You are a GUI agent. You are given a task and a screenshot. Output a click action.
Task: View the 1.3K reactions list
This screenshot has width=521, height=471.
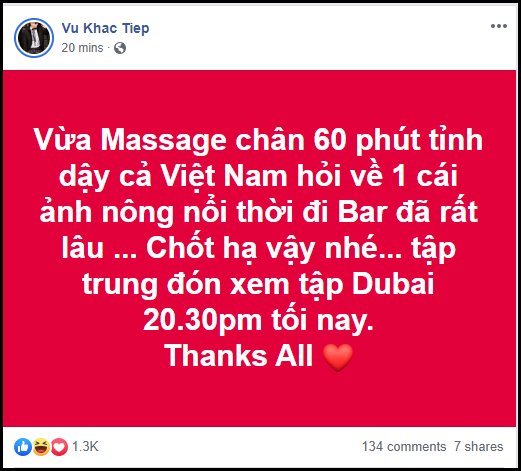85,447
